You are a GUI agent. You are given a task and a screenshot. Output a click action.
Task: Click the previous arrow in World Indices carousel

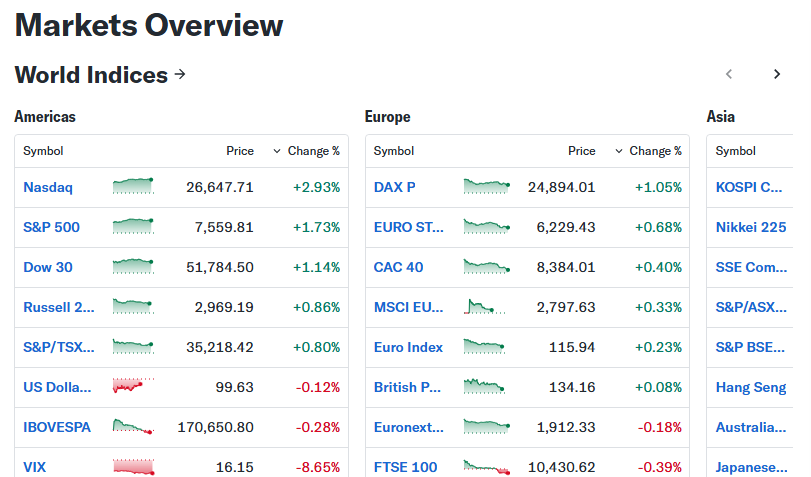click(x=729, y=74)
